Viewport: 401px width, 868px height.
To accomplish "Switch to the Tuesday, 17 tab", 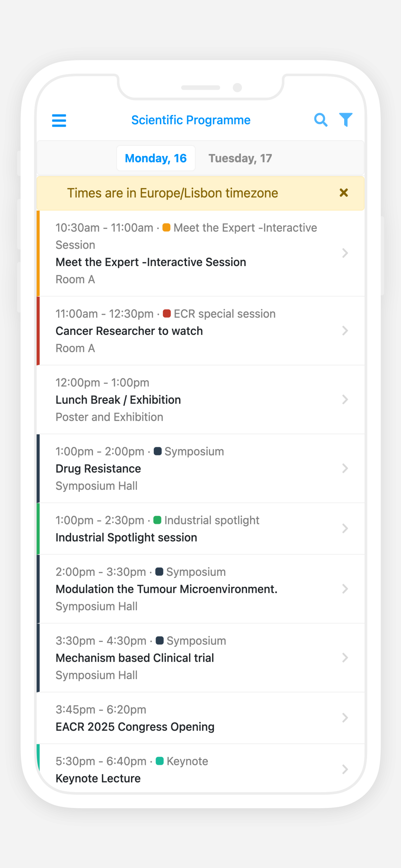I will 240,158.
